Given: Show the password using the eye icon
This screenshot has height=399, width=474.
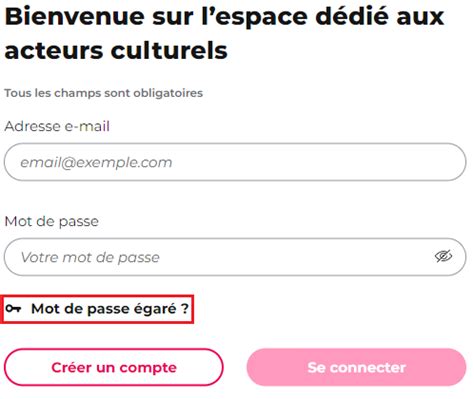Looking at the screenshot, I should click(x=443, y=256).
